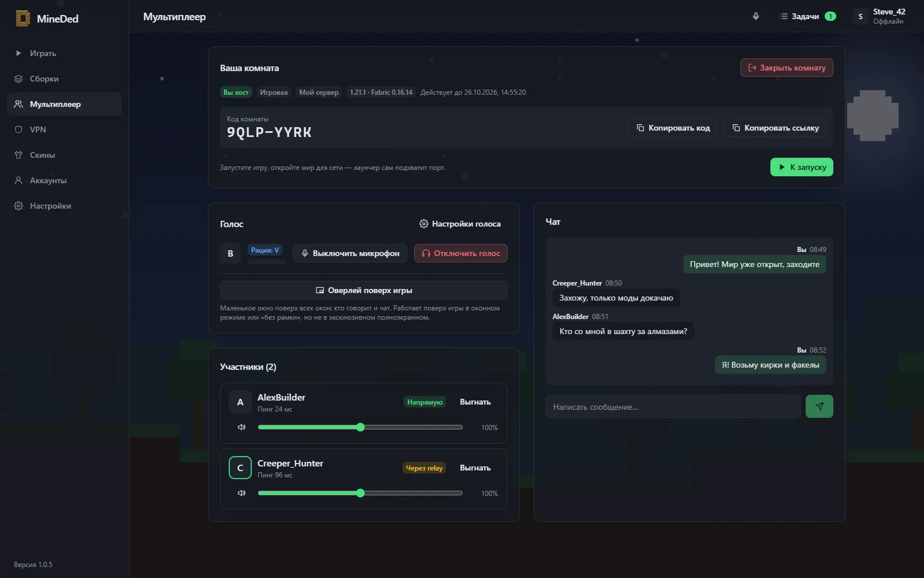924x578 pixels.
Task: Open the Steve_42 account avatar
Action: coord(860,16)
